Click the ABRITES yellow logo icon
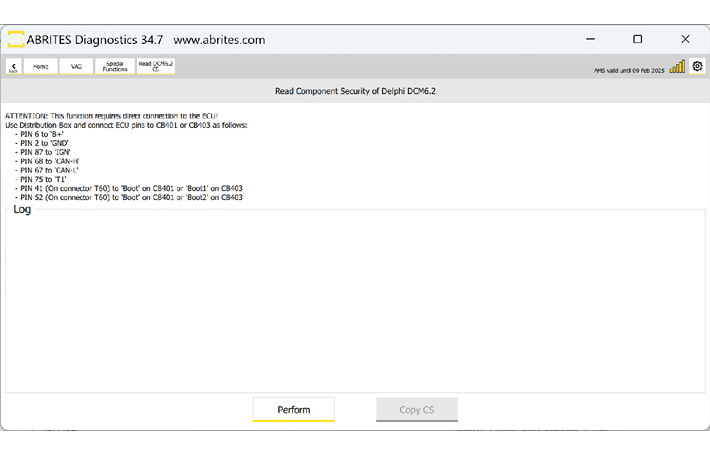 pyautogui.click(x=17, y=40)
